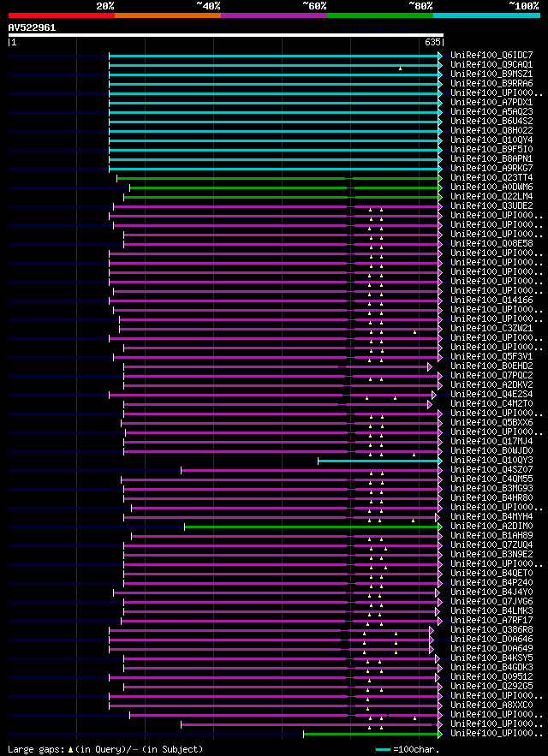Select subject label UniRef100_B3MG93
548x756 pixels.
pyautogui.click(x=491, y=489)
